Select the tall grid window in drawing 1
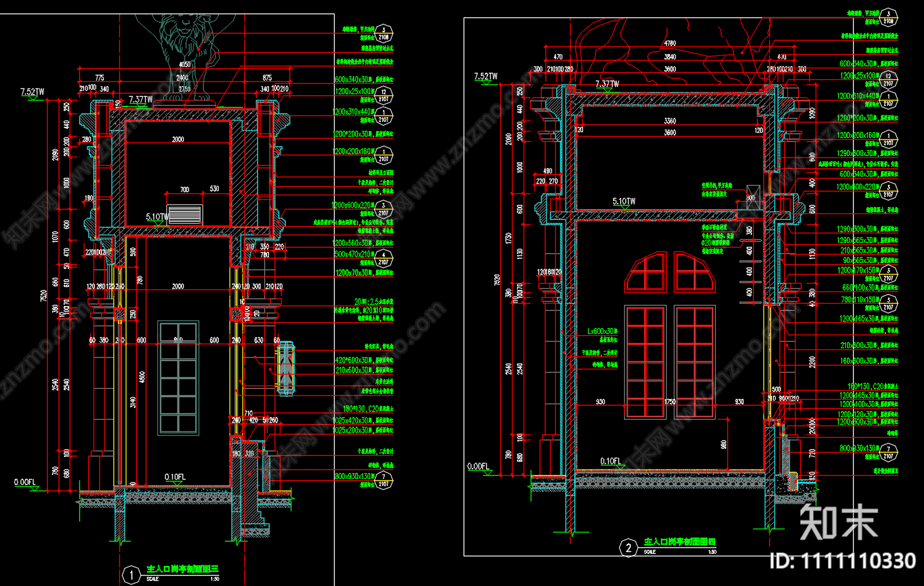This screenshot has width=924, height=586. [179, 378]
